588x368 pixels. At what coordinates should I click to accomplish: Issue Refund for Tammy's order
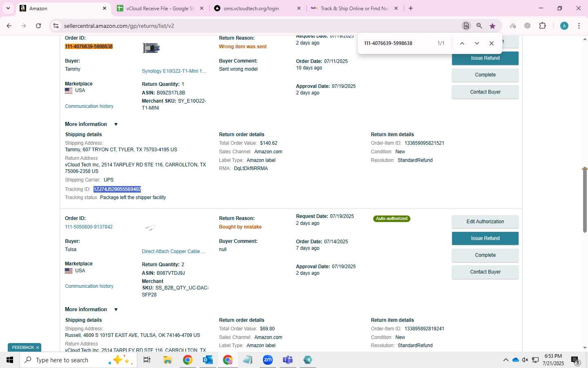pos(485,58)
